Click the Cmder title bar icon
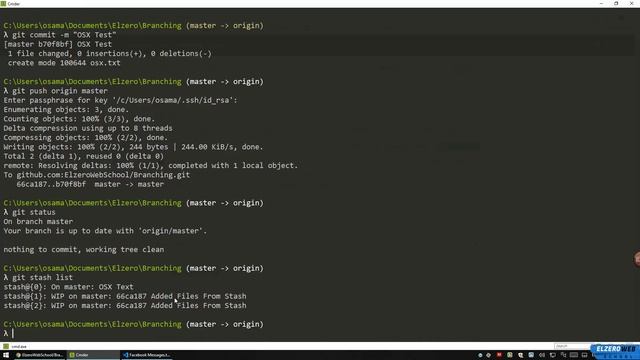This screenshot has height=360, width=640. coord(3,4)
